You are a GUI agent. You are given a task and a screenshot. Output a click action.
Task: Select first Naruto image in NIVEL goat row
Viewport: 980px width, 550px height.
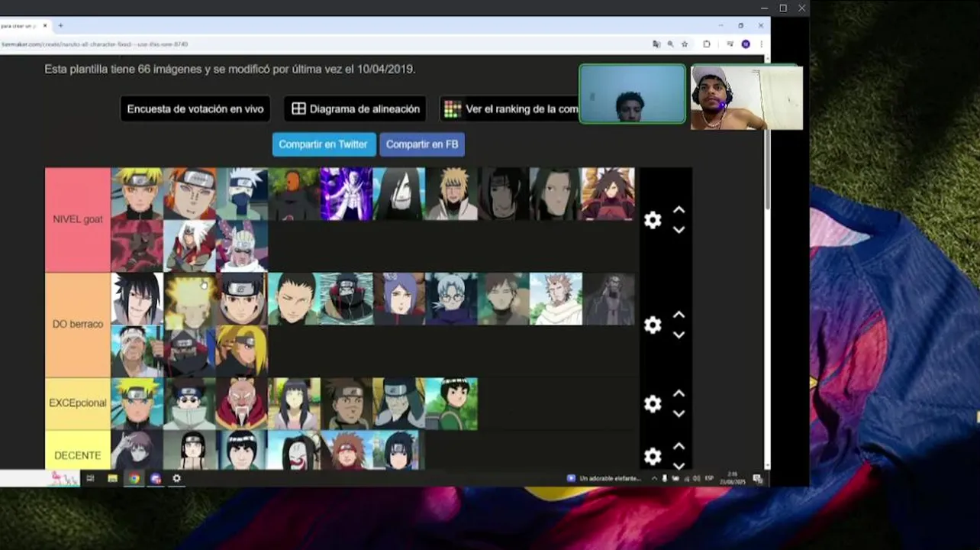click(137, 194)
